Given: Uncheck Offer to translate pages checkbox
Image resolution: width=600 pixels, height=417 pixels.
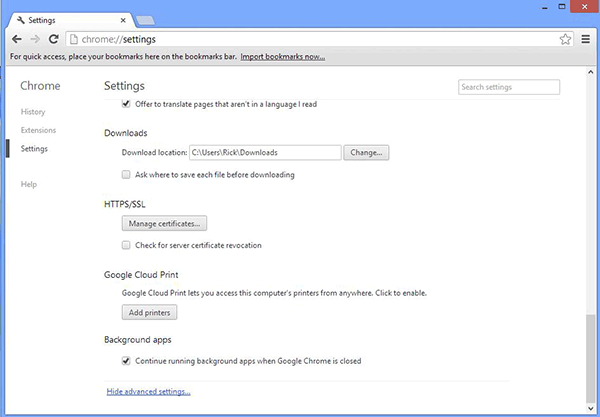Looking at the screenshot, I should tap(126, 104).
